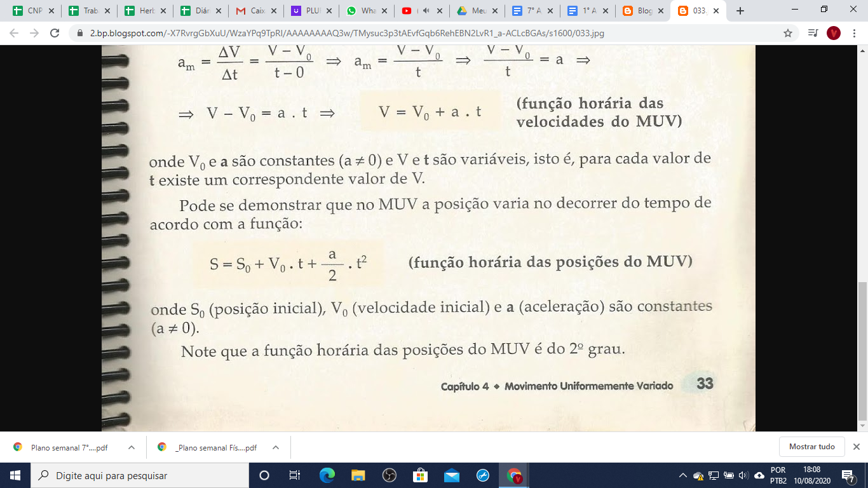Switch to the 7° A document tab
The image size is (868, 488).
[x=532, y=11]
